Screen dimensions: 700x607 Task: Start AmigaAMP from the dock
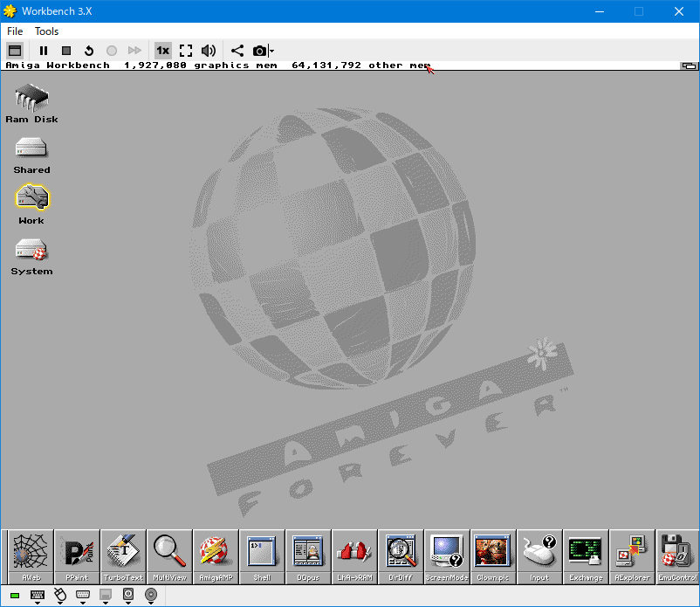click(216, 556)
